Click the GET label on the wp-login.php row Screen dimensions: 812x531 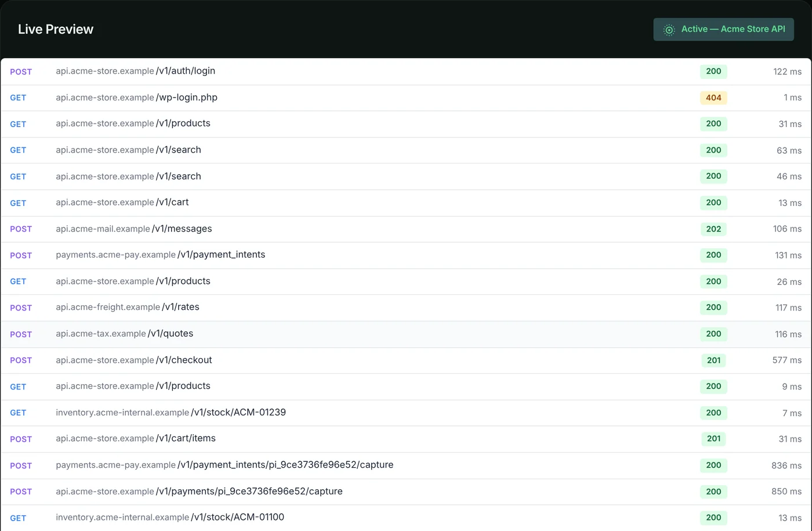tap(18, 97)
